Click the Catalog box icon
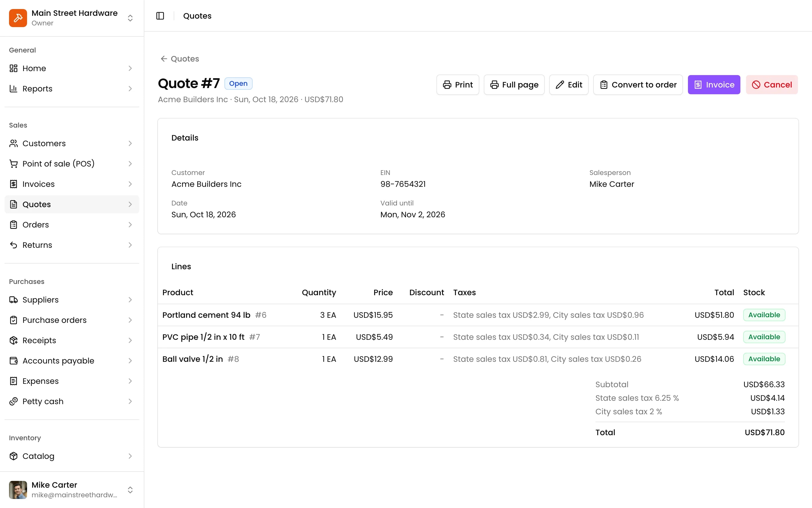The height and width of the screenshot is (508, 812). (x=14, y=456)
